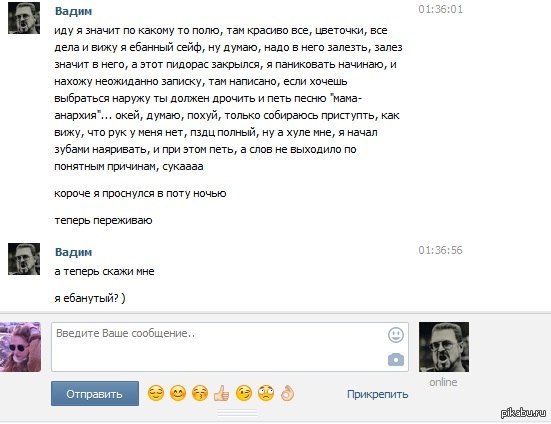Open Вадим's name in second message
The image size is (551, 424).
pos(73,252)
